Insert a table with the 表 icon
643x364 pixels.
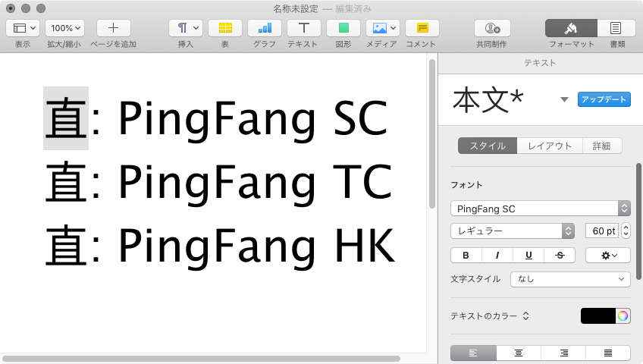pyautogui.click(x=225, y=28)
